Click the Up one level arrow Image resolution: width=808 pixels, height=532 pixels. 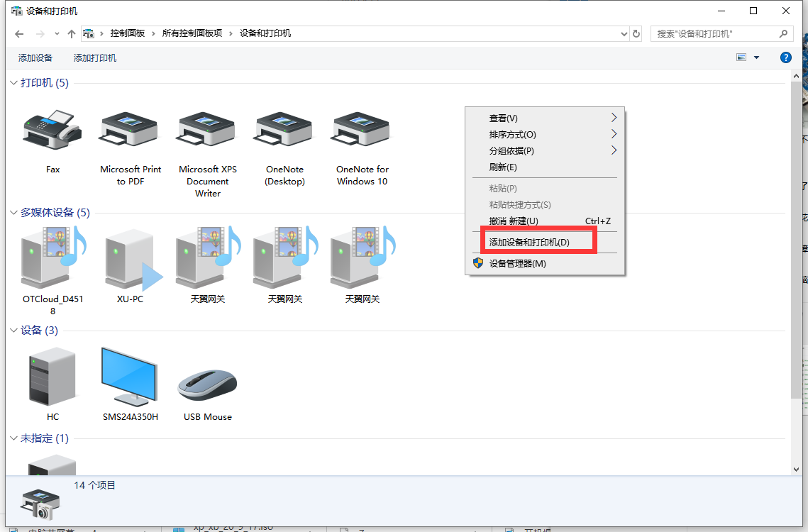click(x=72, y=34)
